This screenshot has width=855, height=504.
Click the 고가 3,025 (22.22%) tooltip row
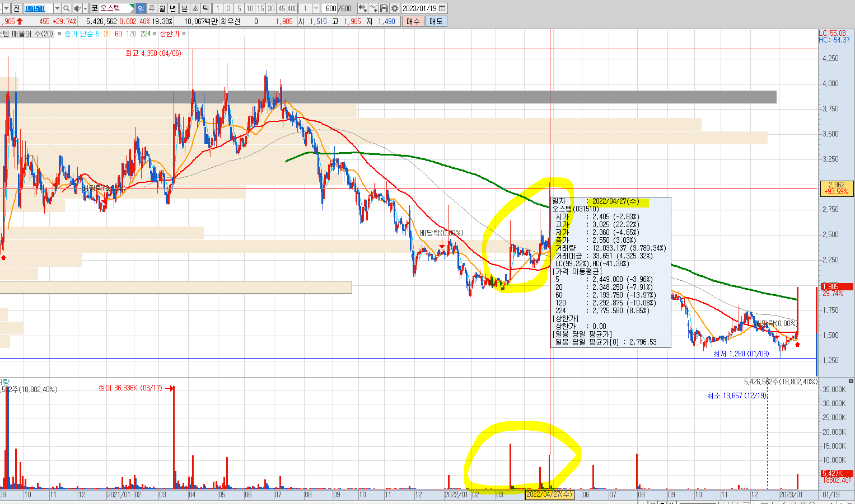(x=597, y=224)
